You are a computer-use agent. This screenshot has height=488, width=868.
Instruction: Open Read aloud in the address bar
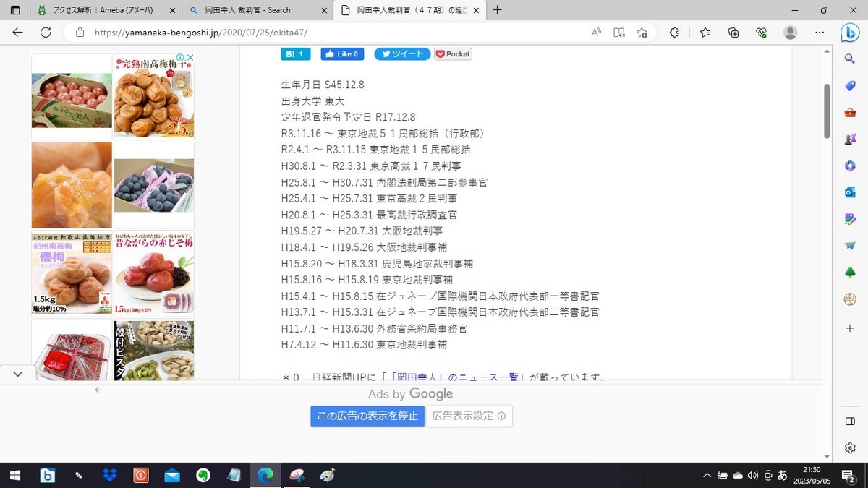pos(596,33)
